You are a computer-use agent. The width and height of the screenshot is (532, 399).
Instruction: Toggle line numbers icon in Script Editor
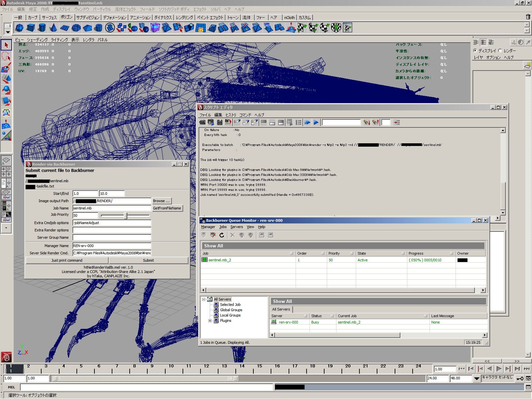point(299,122)
